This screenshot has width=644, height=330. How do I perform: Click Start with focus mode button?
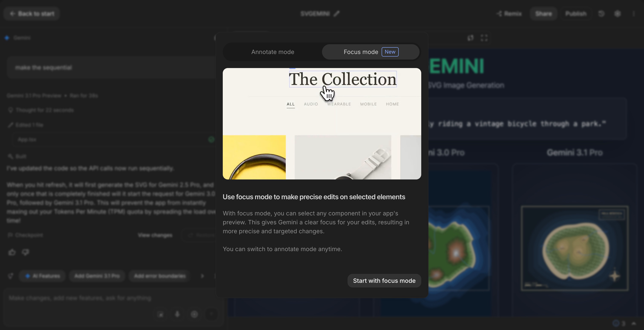pyautogui.click(x=384, y=281)
